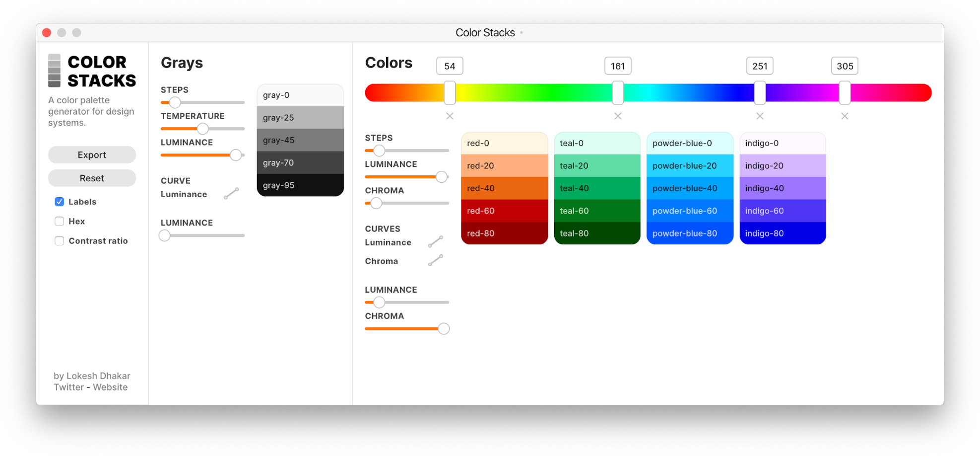The image size is (980, 456).
Task: Click the hue value field 251
Action: click(760, 66)
